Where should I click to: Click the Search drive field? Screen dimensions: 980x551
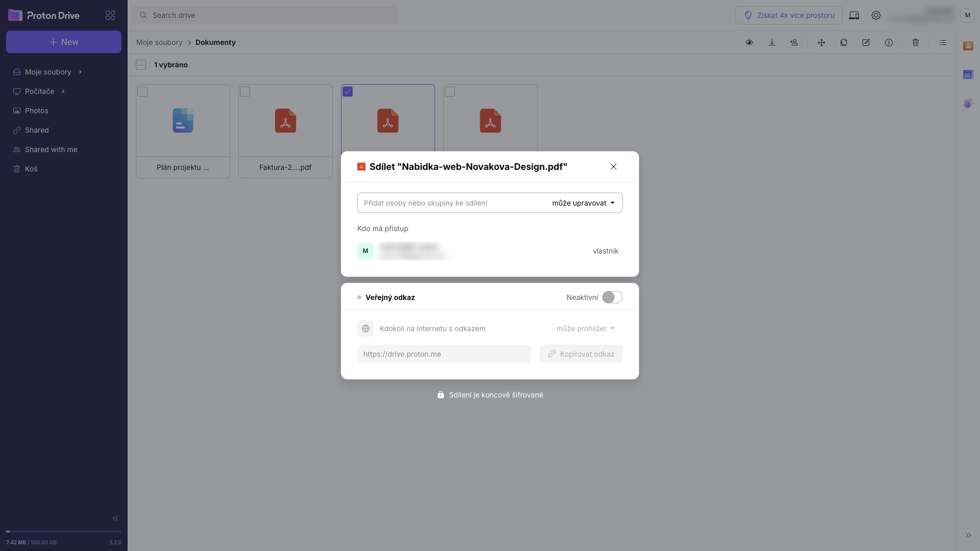[264, 15]
